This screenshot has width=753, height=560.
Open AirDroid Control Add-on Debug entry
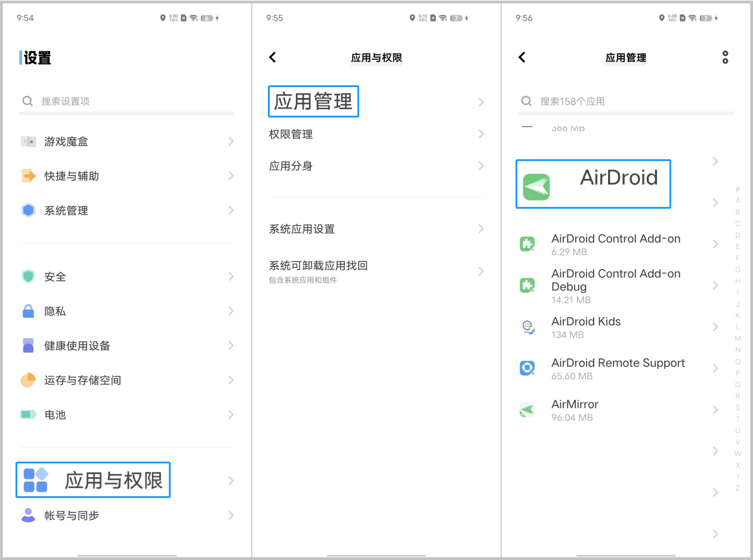(x=619, y=285)
